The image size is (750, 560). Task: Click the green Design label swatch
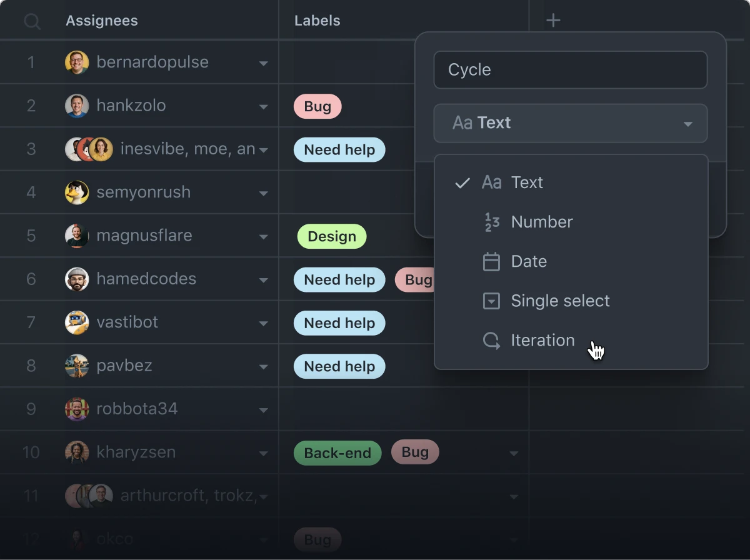pyautogui.click(x=332, y=236)
